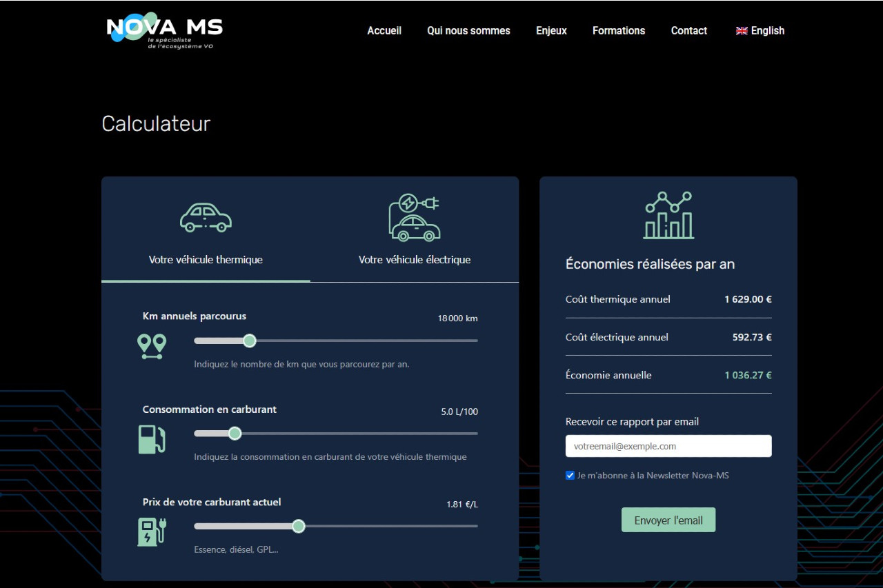The width and height of the screenshot is (883, 588).
Task: Switch to Votre véhicule électrique tab
Action: pyautogui.click(x=415, y=230)
